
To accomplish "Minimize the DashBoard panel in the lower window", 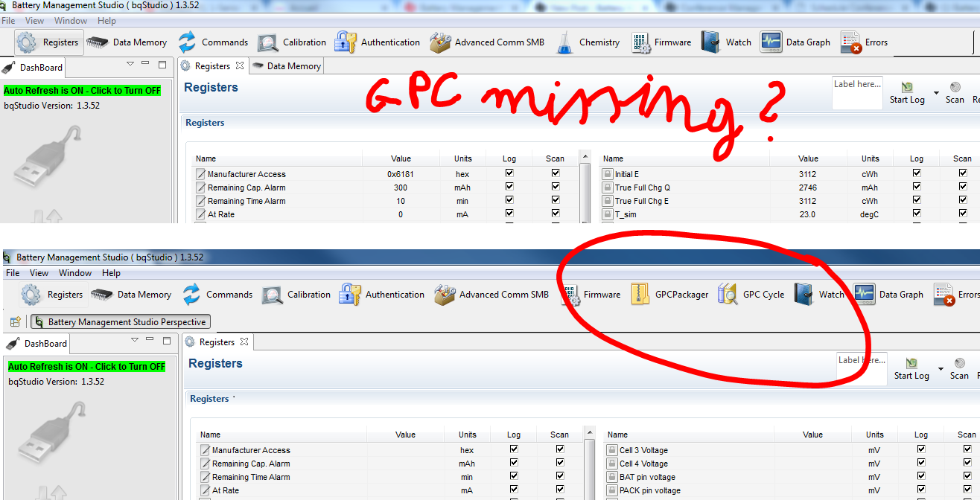I will [x=151, y=340].
